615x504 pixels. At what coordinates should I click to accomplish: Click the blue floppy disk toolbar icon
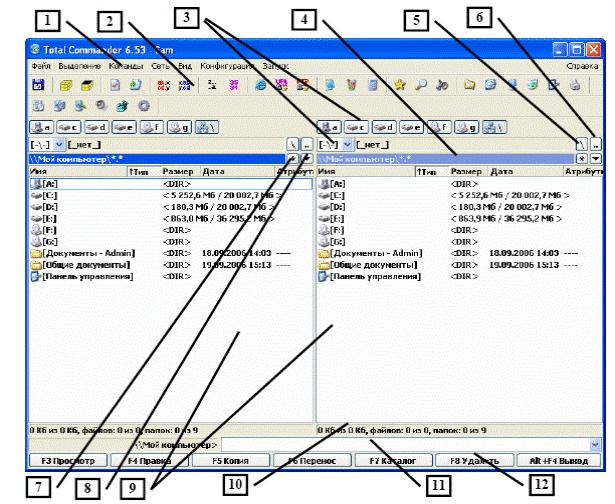pyautogui.click(x=38, y=85)
